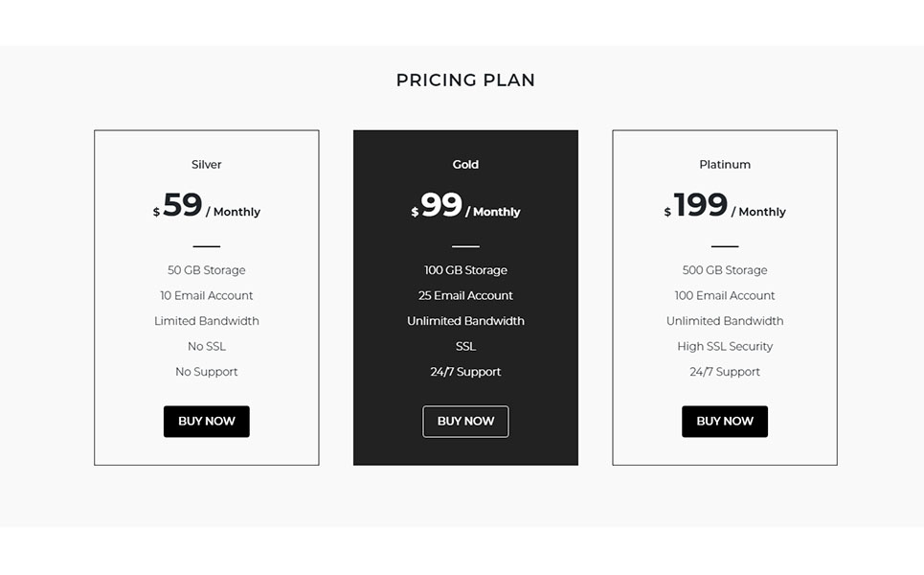Viewport: 924px width, 575px height.
Task: Click the 25 Email Account line
Action: pyautogui.click(x=465, y=295)
